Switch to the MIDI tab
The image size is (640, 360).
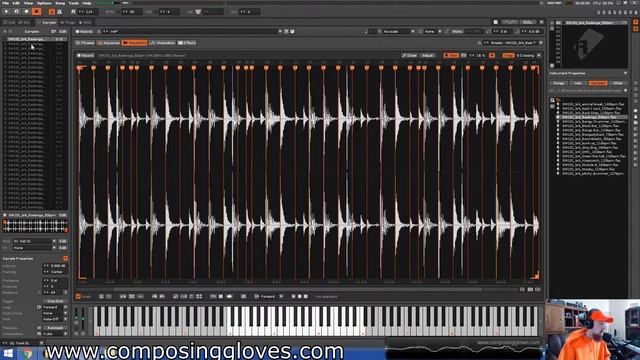[x=86, y=22]
